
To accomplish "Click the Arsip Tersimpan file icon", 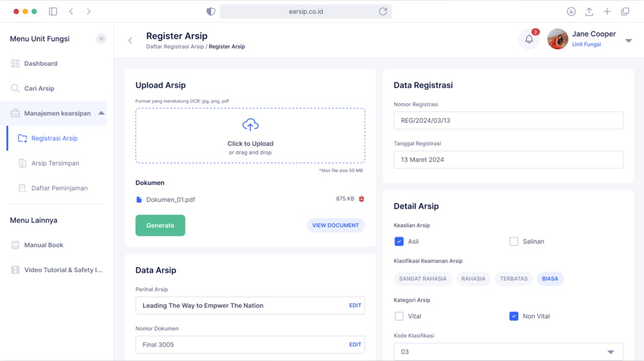I will (22, 163).
